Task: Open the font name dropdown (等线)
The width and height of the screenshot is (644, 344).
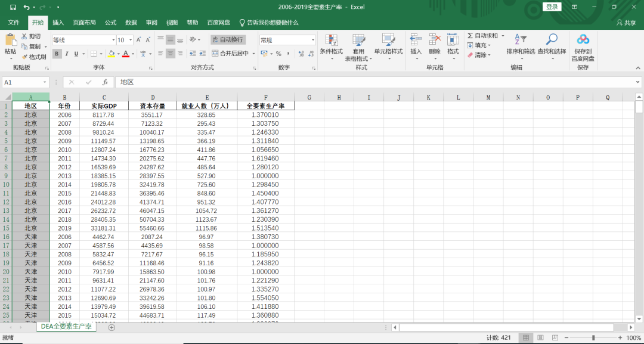Action: (113, 40)
